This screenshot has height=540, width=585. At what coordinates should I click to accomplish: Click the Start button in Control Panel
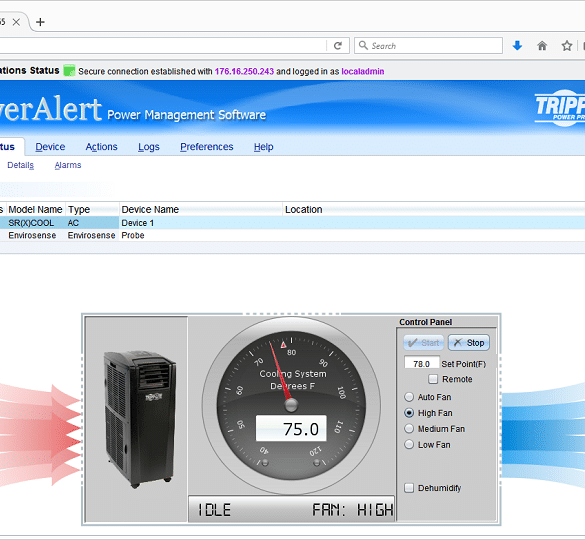424,343
